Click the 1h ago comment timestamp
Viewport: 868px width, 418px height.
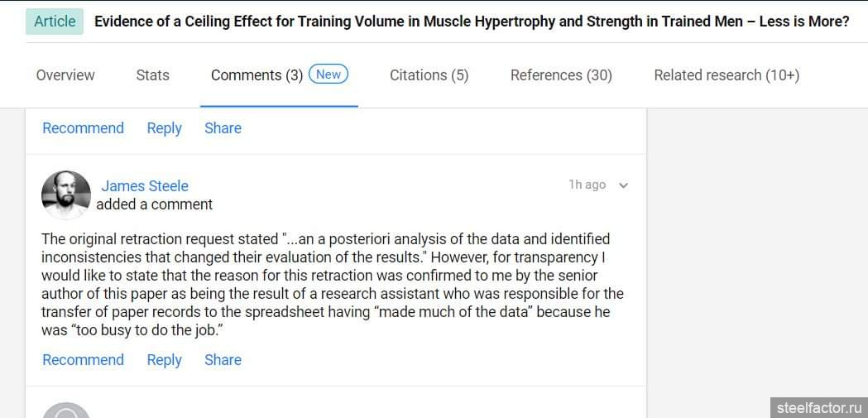click(x=587, y=185)
